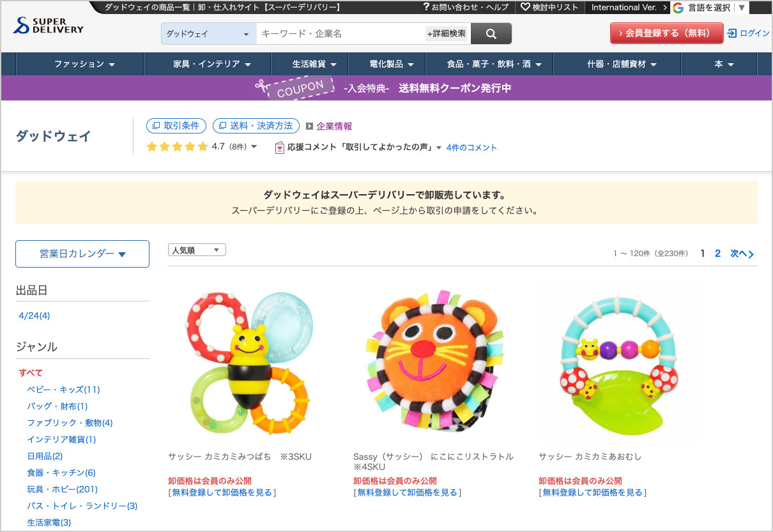Filter genre by ファブリック・敷物(4)

[70, 423]
